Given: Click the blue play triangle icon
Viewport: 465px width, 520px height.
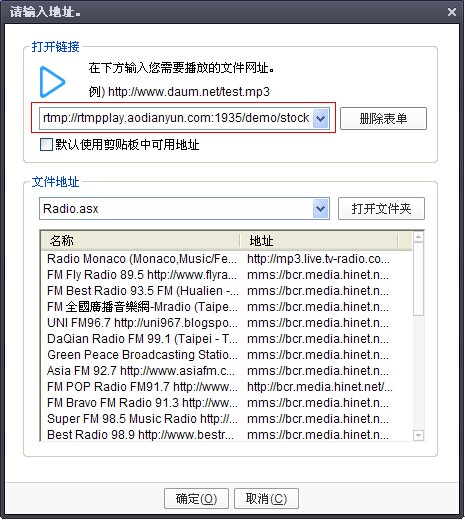Looking at the screenshot, I should [52, 82].
